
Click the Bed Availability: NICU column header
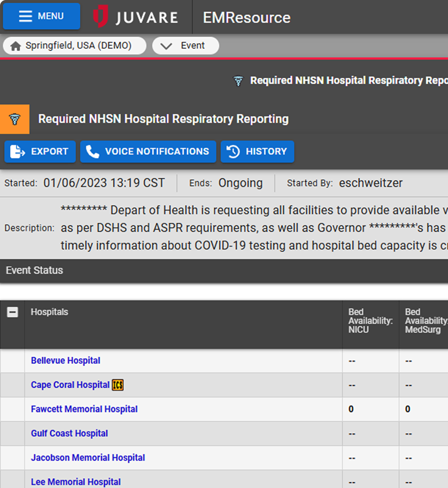coord(370,321)
